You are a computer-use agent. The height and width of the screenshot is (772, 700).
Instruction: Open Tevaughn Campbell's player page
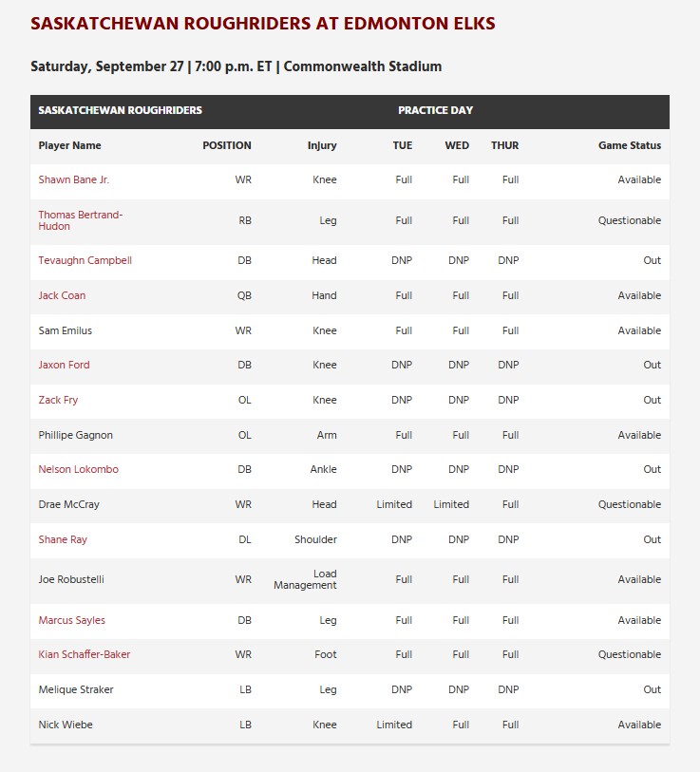point(85,260)
